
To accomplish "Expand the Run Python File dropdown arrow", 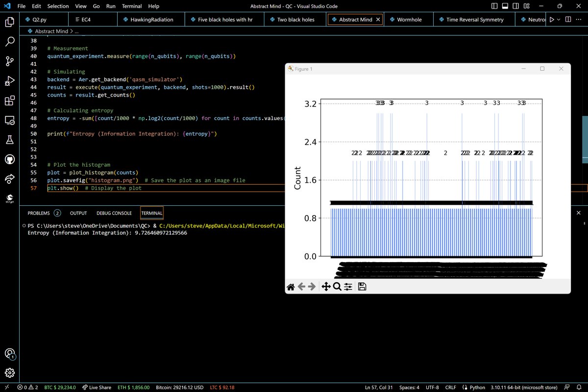I will [560, 20].
